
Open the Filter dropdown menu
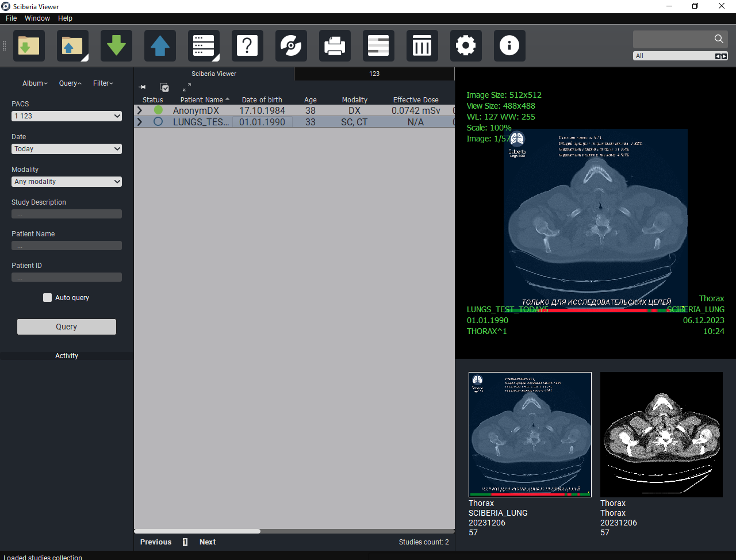point(103,83)
